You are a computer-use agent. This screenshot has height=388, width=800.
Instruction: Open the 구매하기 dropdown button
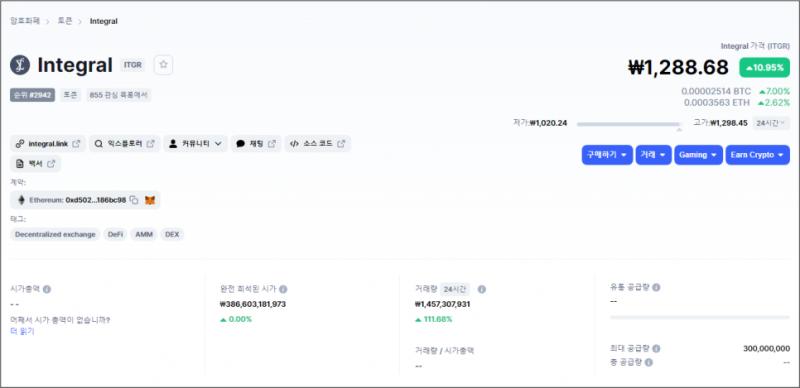607,155
